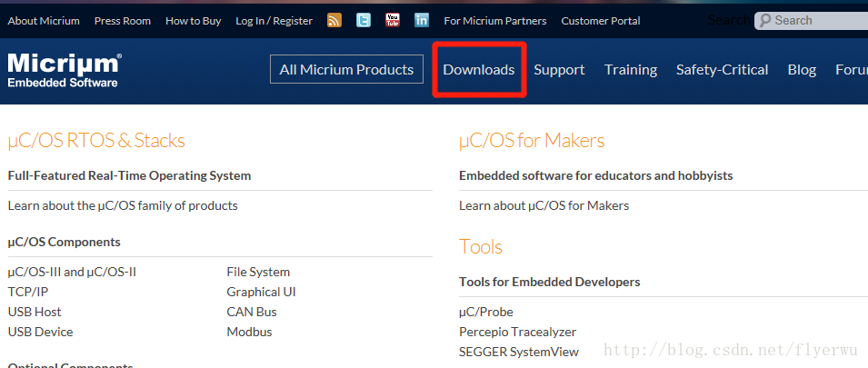
Task: Open the µC/Probe tool link
Action: point(486,312)
